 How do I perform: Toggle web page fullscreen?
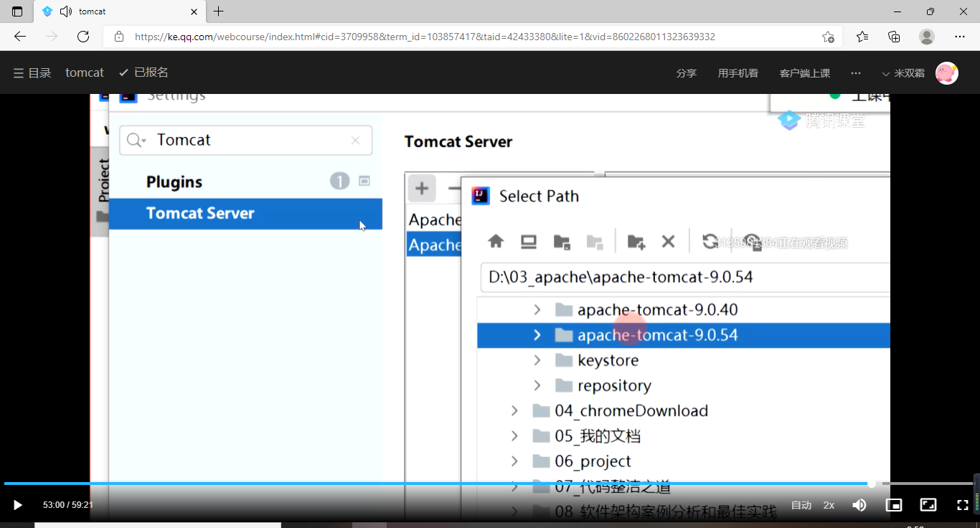pos(928,505)
